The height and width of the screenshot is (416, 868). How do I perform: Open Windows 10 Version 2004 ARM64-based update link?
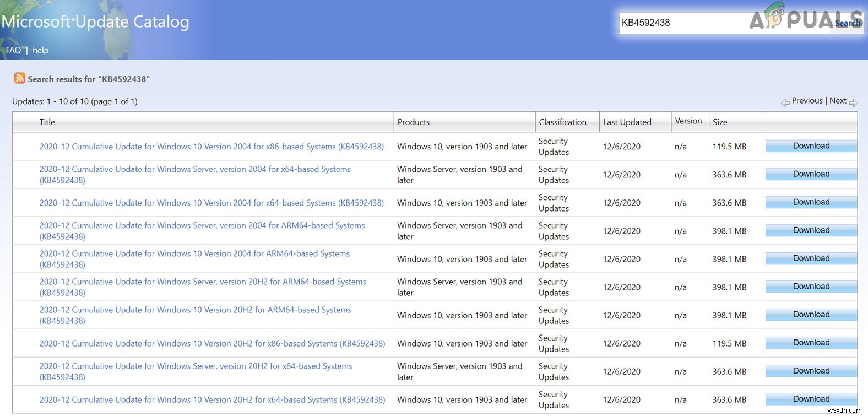coord(194,259)
